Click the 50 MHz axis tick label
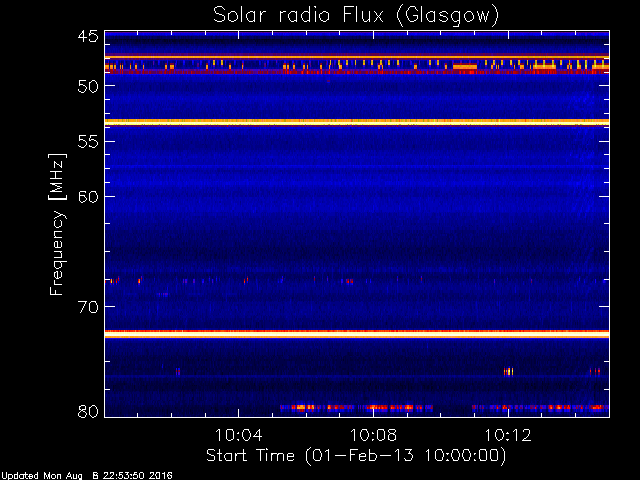Image resolution: width=640 pixels, height=480 pixels. [x=88, y=86]
